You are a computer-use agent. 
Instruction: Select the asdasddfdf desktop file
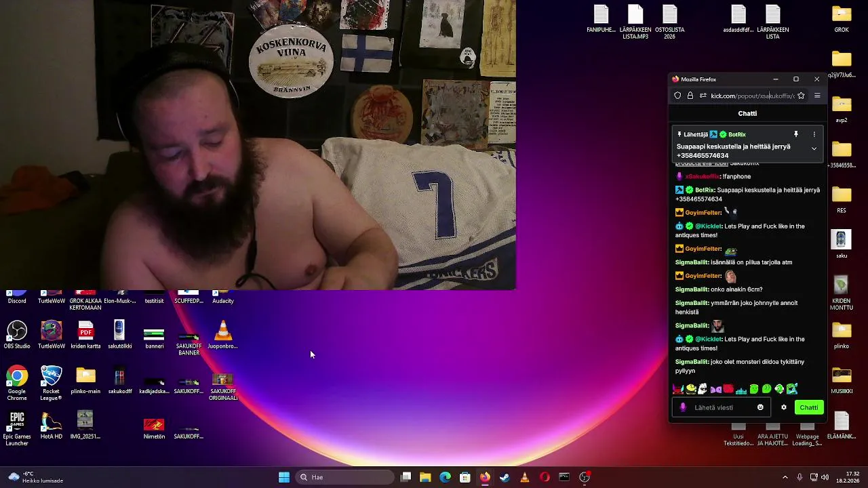click(x=738, y=18)
